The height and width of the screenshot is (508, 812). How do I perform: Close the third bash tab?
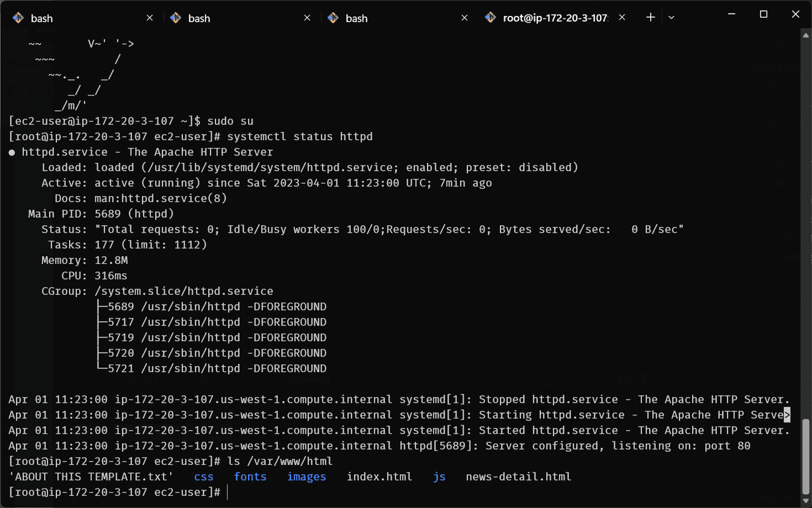pos(464,18)
